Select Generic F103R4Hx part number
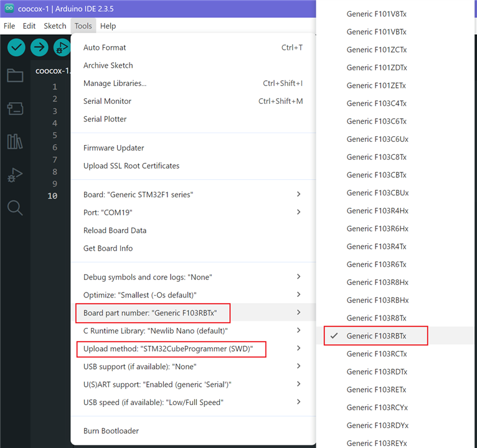Screen dimensions: 477x448 coord(395,211)
